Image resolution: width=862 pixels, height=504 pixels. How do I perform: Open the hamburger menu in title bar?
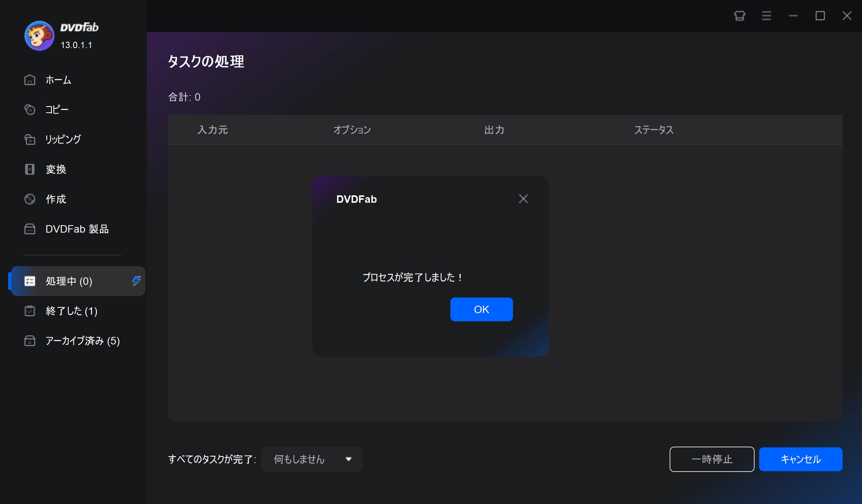[x=767, y=16]
